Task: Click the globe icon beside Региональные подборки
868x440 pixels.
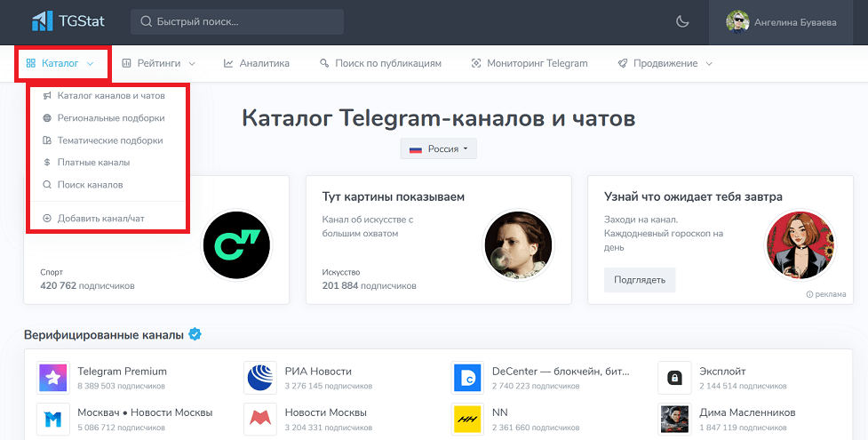Action: click(x=47, y=118)
